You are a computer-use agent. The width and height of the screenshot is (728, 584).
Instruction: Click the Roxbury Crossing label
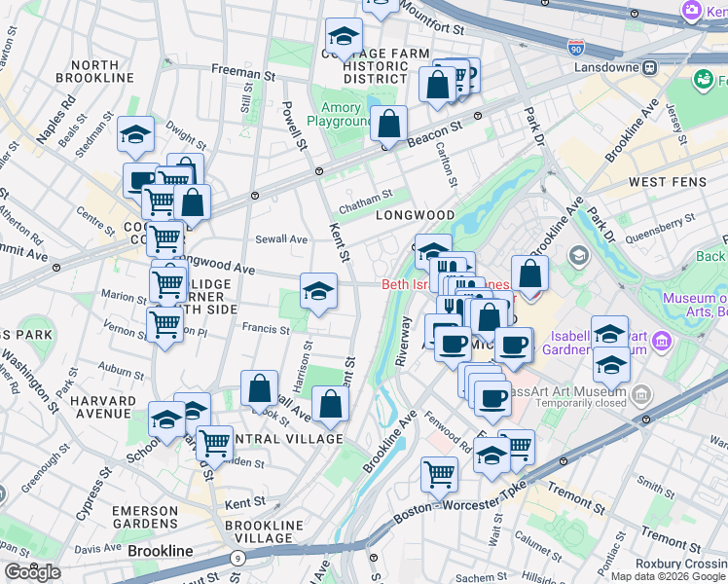point(681,564)
